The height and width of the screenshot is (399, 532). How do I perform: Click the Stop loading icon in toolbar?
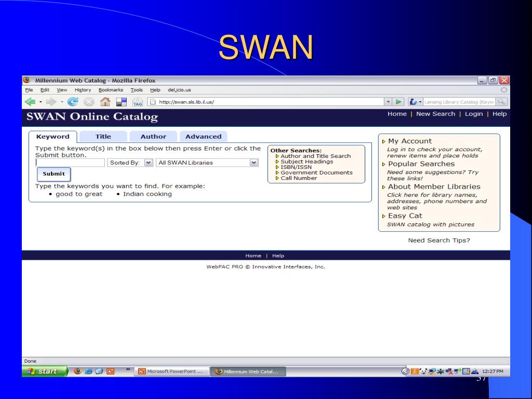(89, 101)
